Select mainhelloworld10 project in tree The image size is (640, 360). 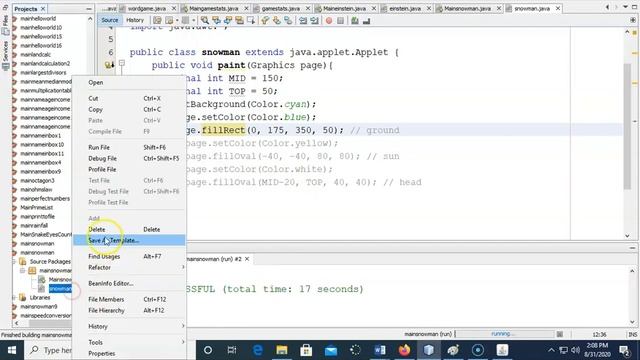click(x=41, y=27)
